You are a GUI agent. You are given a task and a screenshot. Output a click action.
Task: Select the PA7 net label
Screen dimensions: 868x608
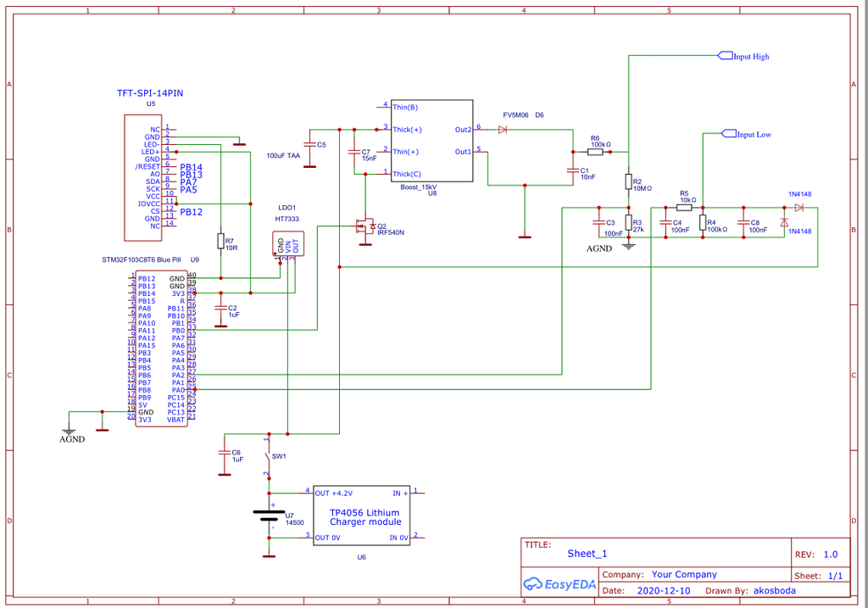188,182
